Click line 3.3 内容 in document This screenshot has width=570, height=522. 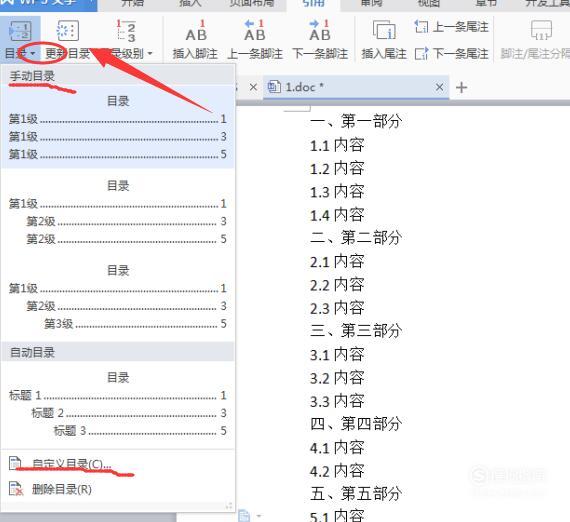(x=337, y=401)
